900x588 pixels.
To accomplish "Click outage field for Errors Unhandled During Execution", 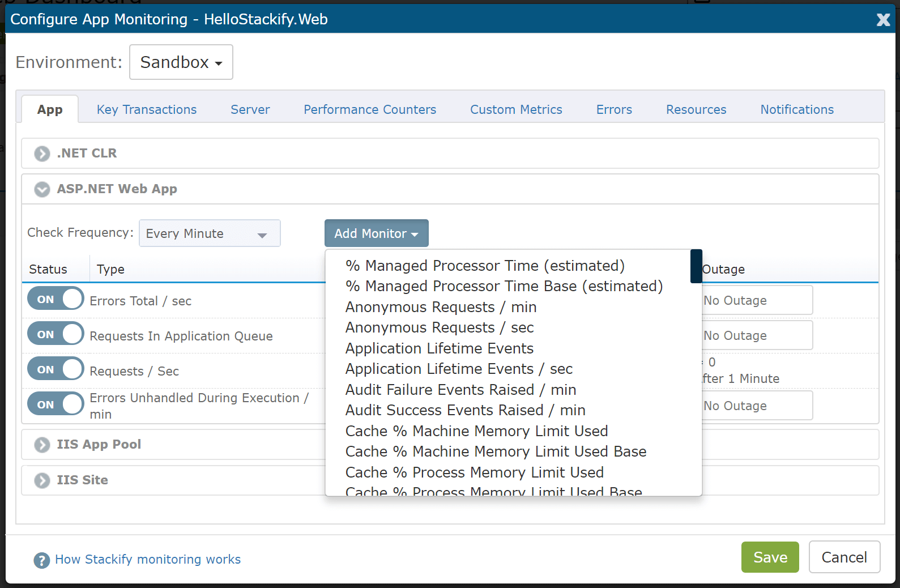I will click(757, 406).
